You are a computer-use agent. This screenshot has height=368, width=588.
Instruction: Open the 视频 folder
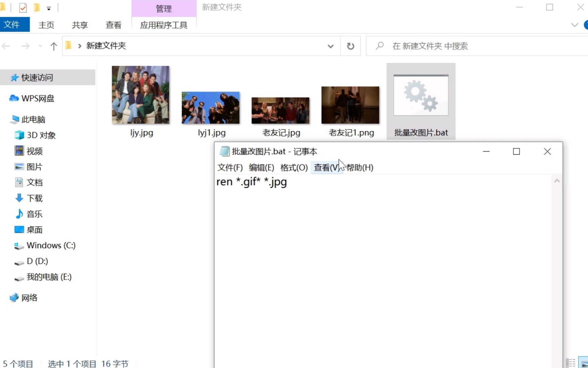[x=34, y=151]
